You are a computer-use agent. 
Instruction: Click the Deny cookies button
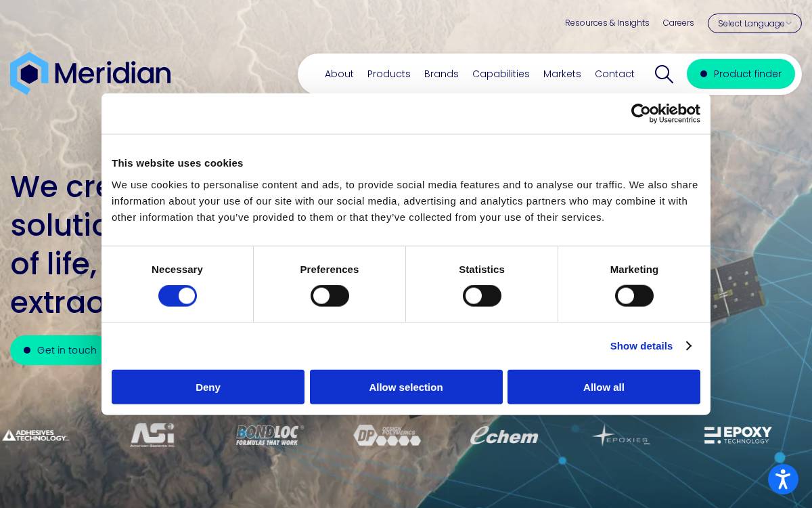[x=208, y=387]
